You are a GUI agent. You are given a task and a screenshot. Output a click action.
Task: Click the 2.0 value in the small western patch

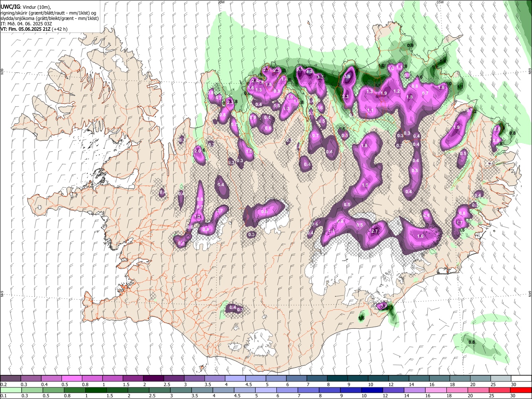[x=197, y=151]
